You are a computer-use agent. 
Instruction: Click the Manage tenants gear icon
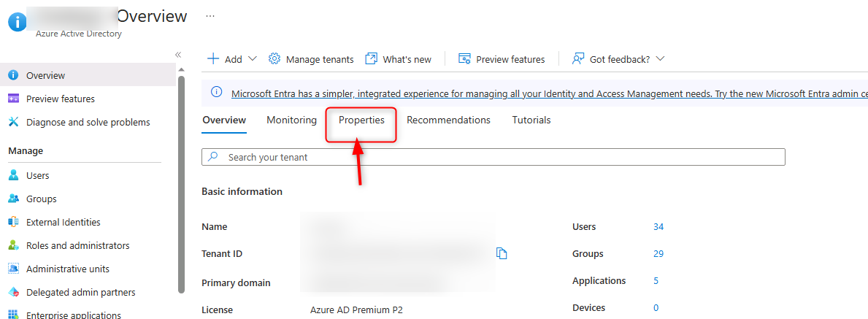(274, 59)
